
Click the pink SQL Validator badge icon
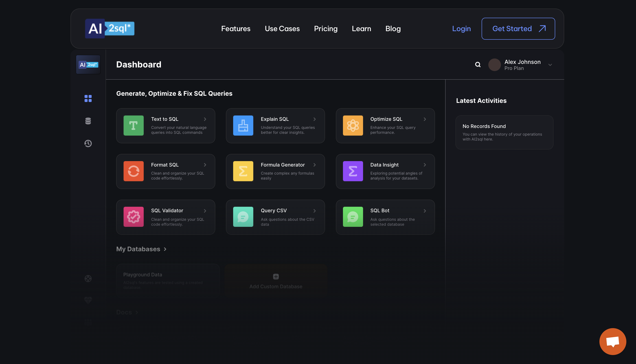pyautogui.click(x=133, y=217)
